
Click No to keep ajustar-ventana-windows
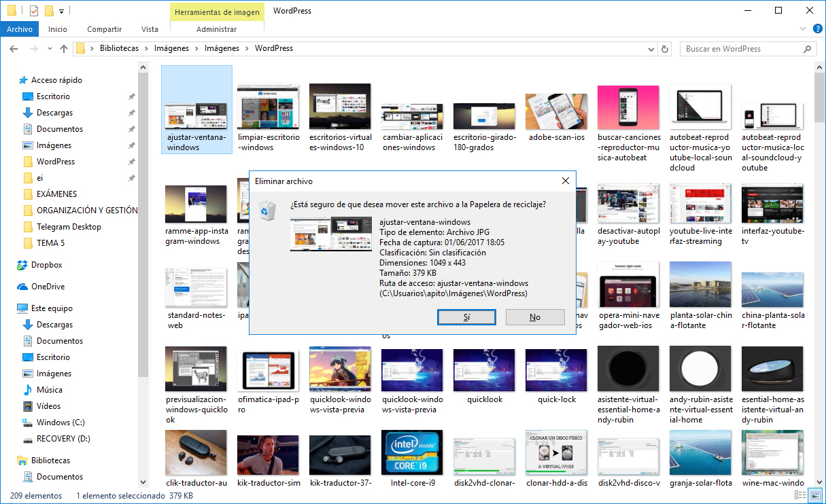coord(534,317)
